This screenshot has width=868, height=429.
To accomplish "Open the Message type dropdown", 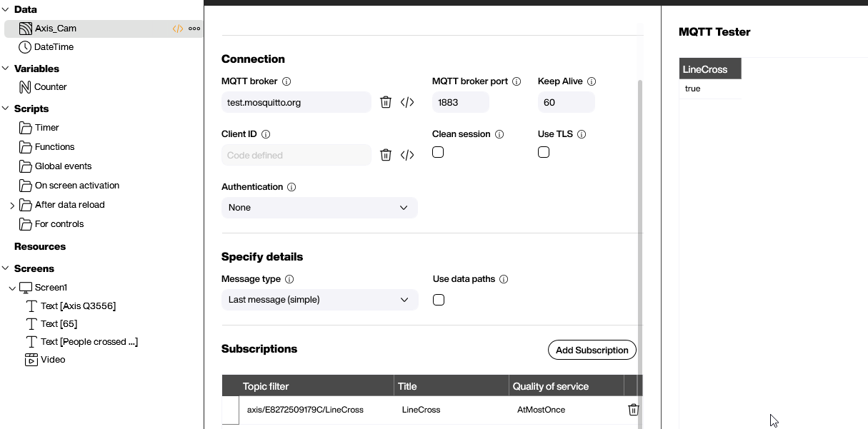I will point(319,300).
